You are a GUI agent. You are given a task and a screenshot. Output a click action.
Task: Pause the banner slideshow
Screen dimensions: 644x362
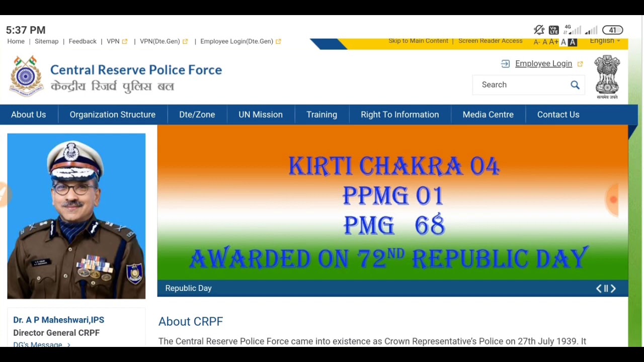click(606, 288)
